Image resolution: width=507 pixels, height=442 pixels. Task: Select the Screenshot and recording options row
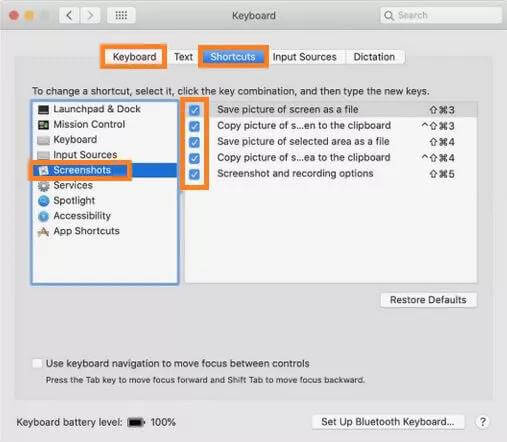[x=331, y=174]
